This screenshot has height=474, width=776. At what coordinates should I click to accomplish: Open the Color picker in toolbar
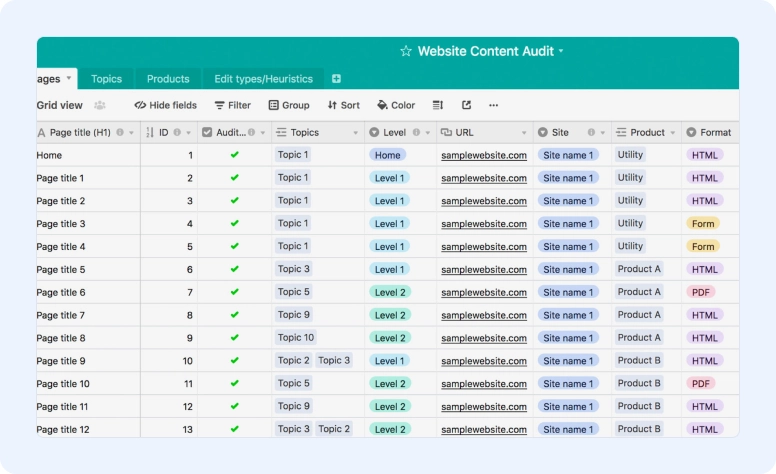(396, 105)
